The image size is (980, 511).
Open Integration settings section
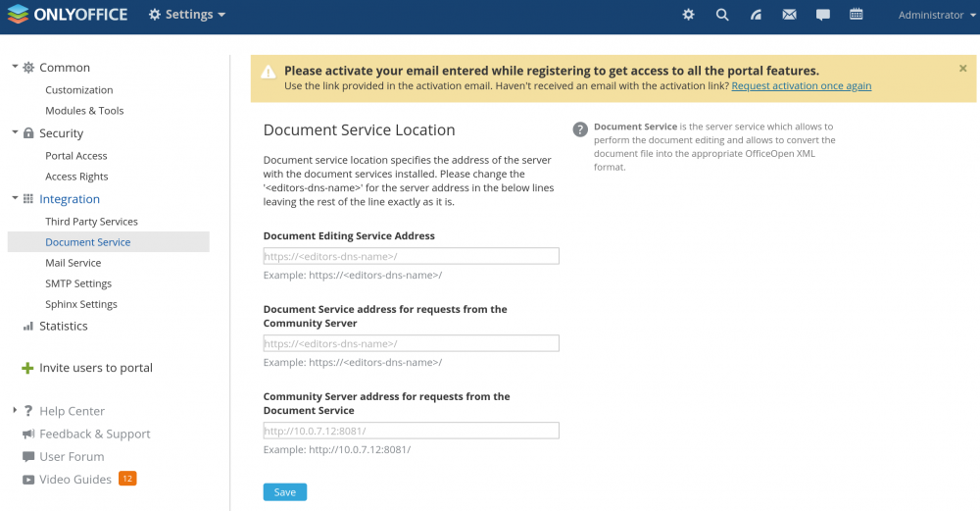pos(70,199)
